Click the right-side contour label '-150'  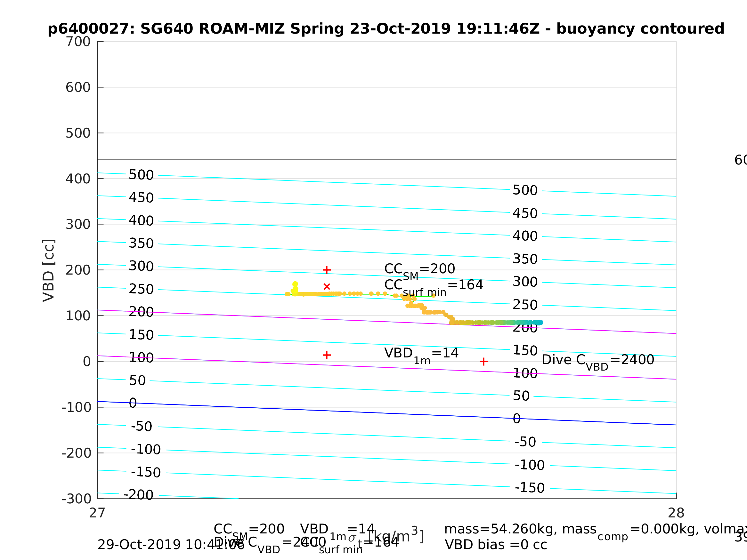[x=530, y=488]
